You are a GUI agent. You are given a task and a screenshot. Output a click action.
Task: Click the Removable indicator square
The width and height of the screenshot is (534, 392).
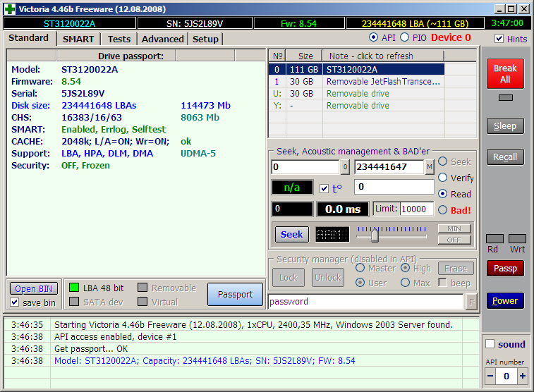[142, 288]
